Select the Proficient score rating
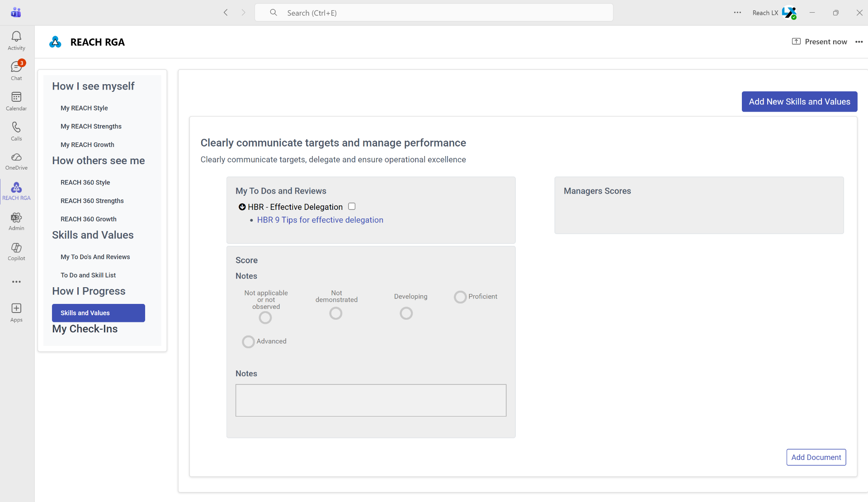Image resolution: width=868 pixels, height=502 pixels. coord(460,297)
